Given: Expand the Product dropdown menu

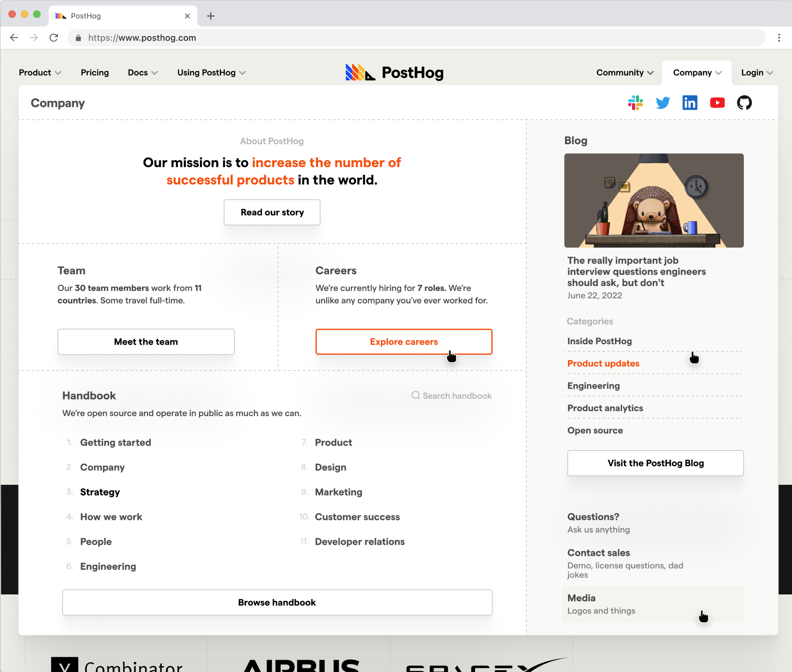Looking at the screenshot, I should click(x=40, y=72).
